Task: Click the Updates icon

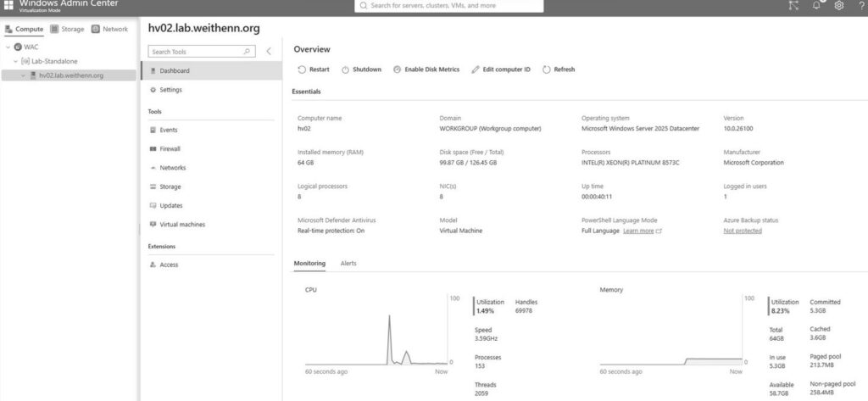Action: 153,205
